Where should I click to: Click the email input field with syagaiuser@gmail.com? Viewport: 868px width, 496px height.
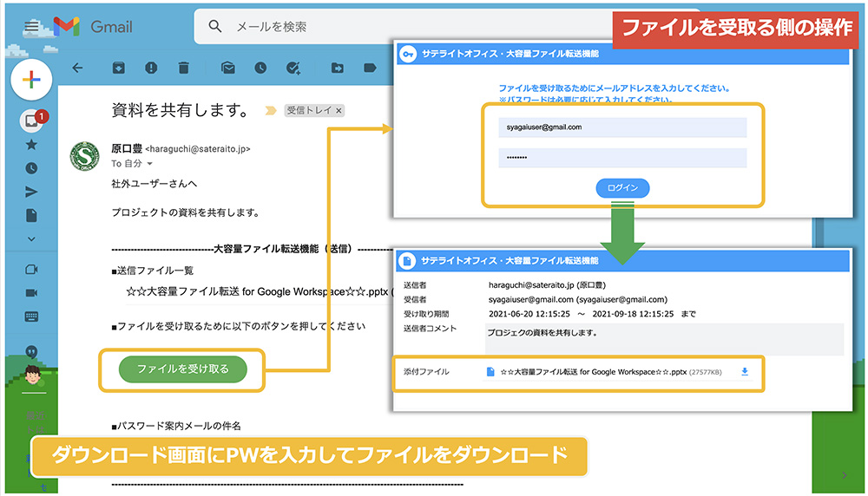click(622, 127)
